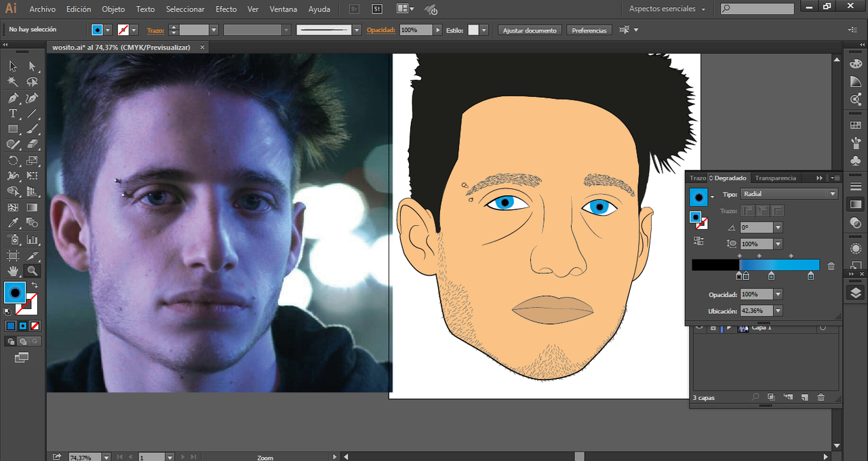
Task: Switch to the Transparencia tab
Action: click(775, 178)
